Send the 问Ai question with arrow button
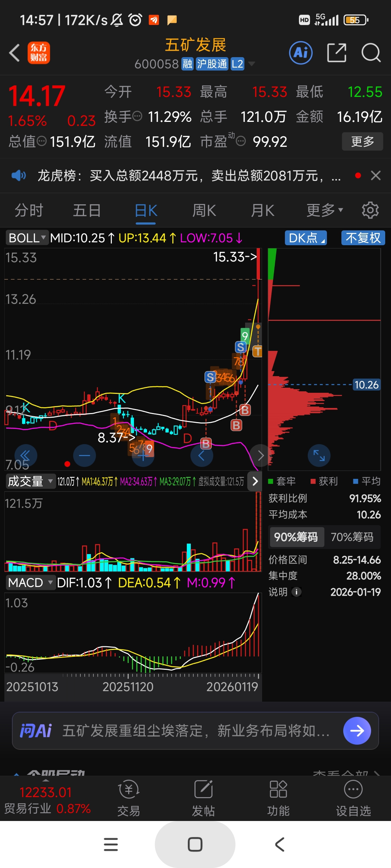The width and height of the screenshot is (391, 868). [357, 731]
